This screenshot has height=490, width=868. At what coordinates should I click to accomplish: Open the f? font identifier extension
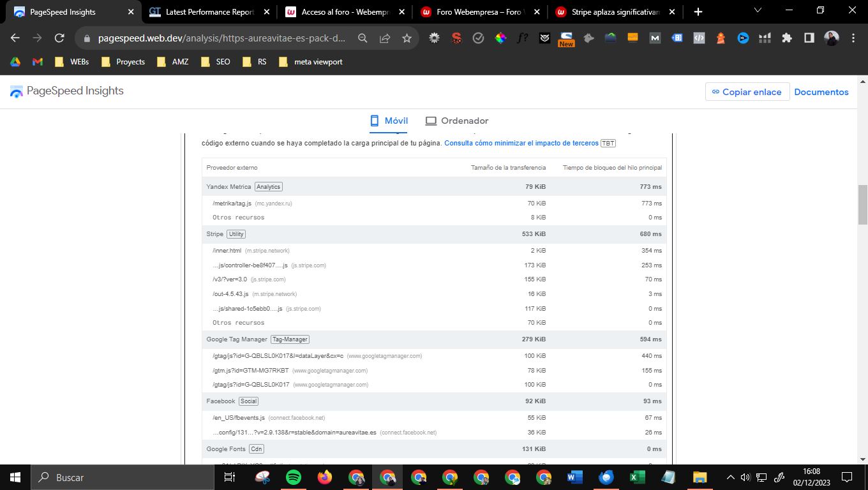pos(523,38)
